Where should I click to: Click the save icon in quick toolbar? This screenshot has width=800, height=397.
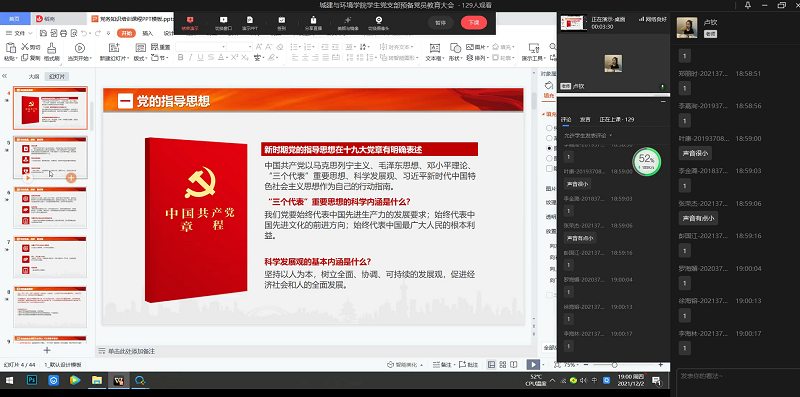click(44, 33)
